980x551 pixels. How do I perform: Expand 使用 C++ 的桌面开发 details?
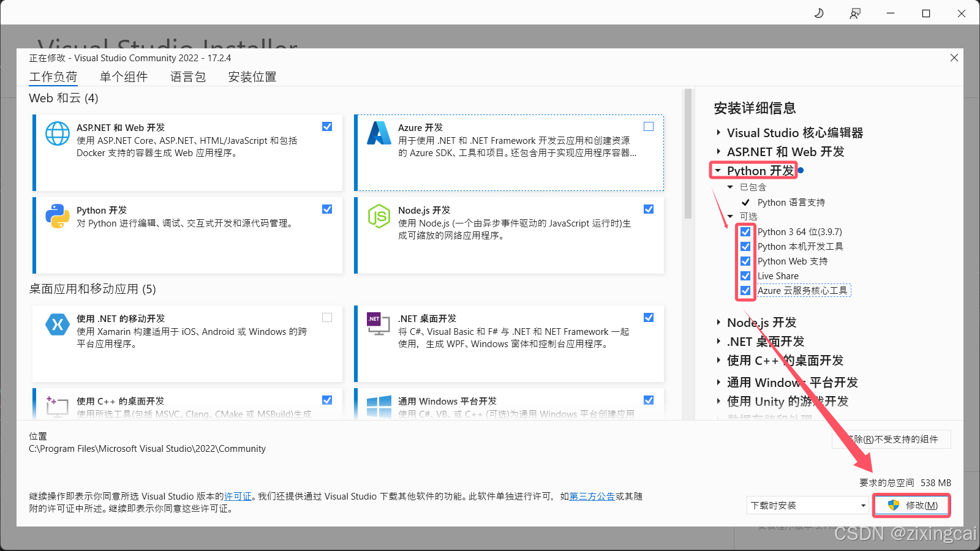pos(718,361)
